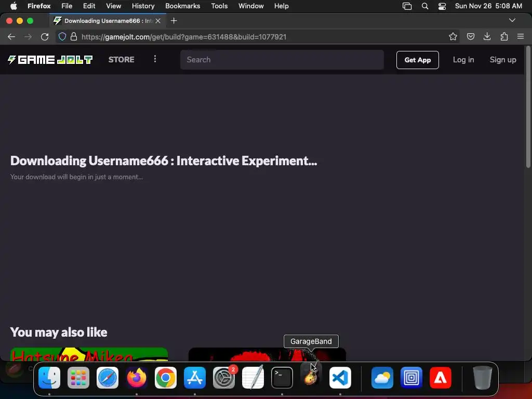
Task: Open App Store from the dock
Action: [x=195, y=377]
